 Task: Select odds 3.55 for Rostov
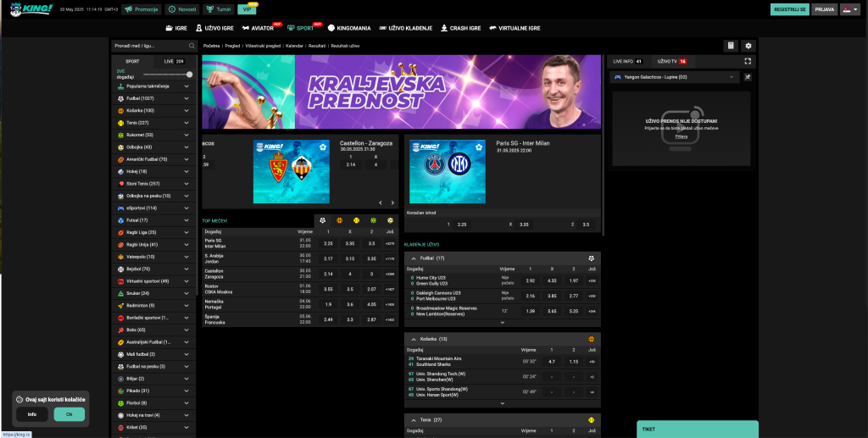pyautogui.click(x=328, y=289)
